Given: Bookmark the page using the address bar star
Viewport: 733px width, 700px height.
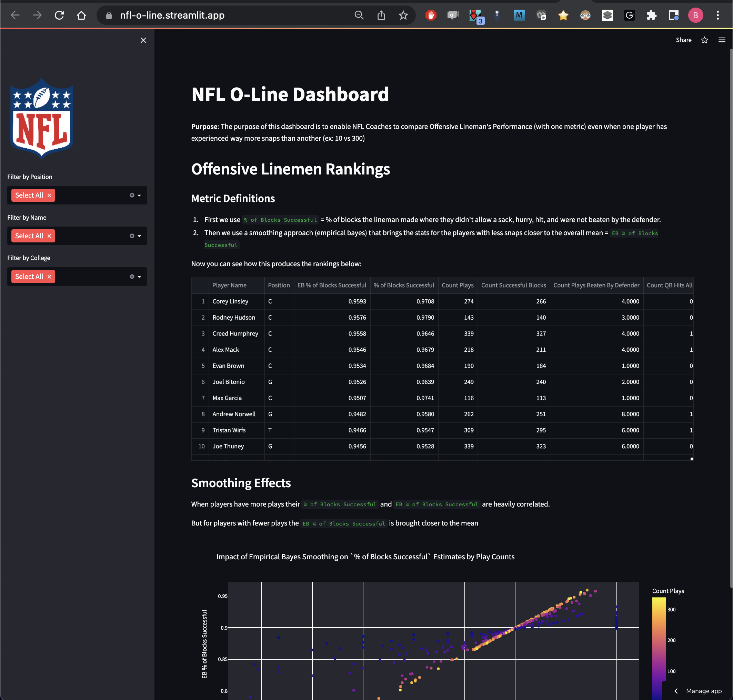Looking at the screenshot, I should click(404, 15).
